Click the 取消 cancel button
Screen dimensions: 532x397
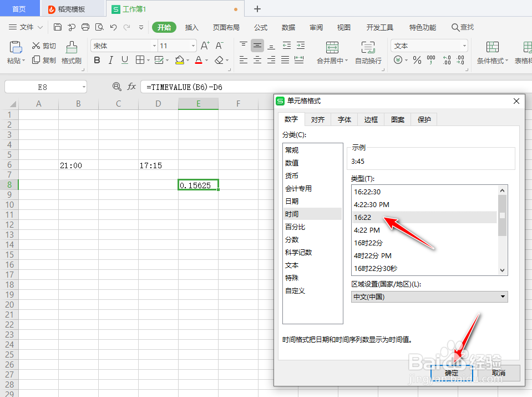[498, 373]
